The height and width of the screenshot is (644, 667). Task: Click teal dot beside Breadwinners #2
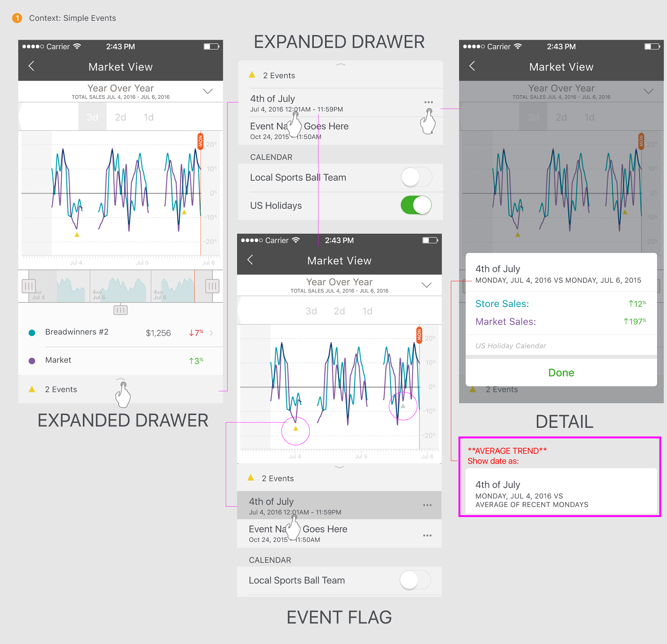tap(32, 333)
